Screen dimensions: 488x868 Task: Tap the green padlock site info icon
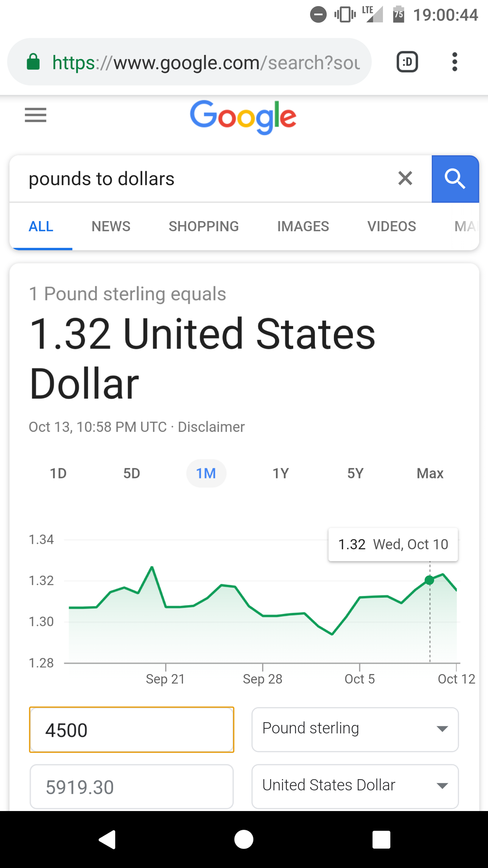pyautogui.click(x=33, y=62)
